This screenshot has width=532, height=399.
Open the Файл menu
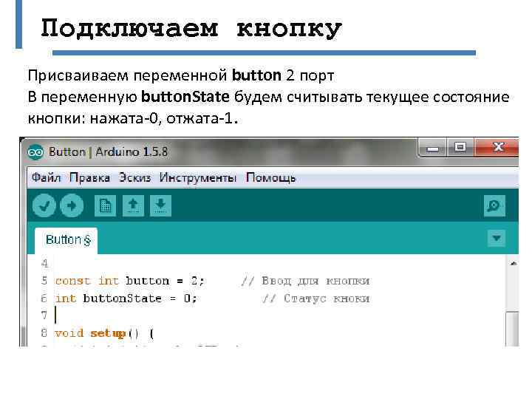[x=46, y=177]
